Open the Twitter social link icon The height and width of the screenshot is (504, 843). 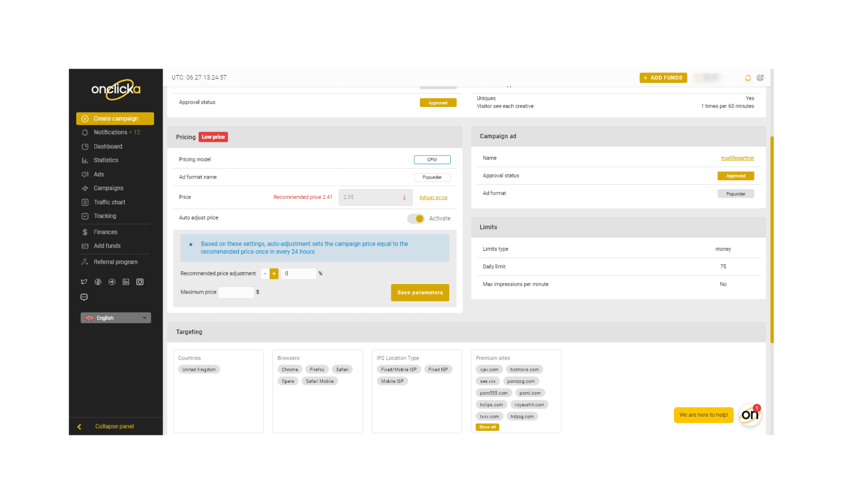click(84, 282)
